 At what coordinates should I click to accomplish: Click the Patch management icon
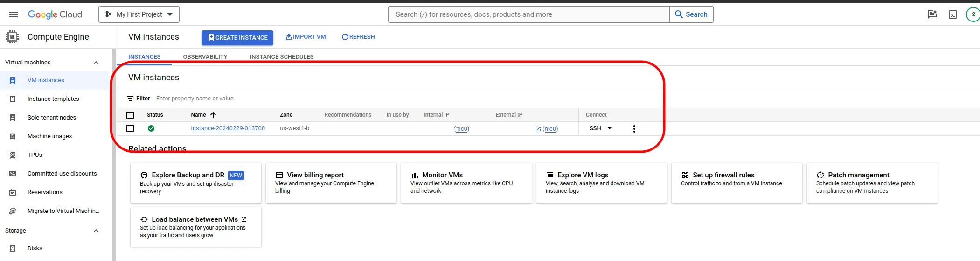[820, 175]
